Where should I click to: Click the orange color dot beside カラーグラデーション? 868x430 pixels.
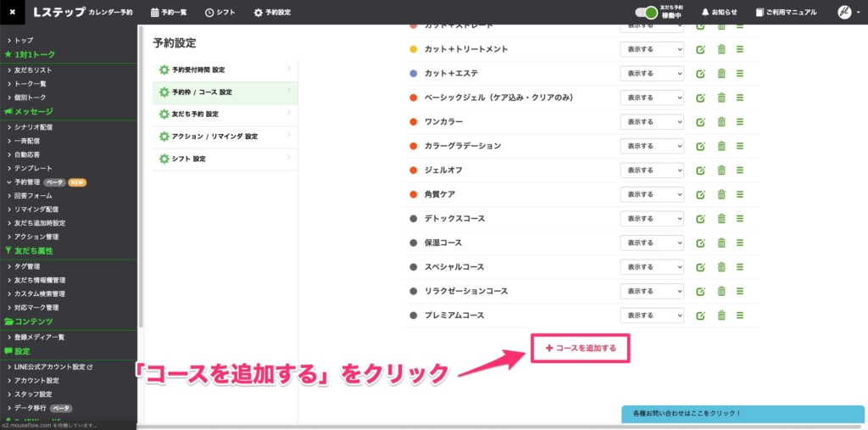(413, 146)
